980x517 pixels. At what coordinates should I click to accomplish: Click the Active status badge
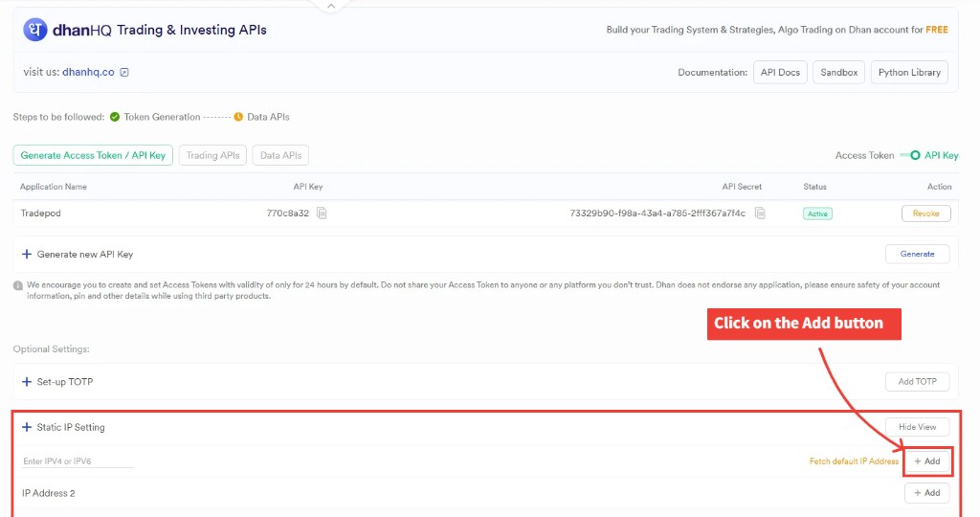pos(817,214)
